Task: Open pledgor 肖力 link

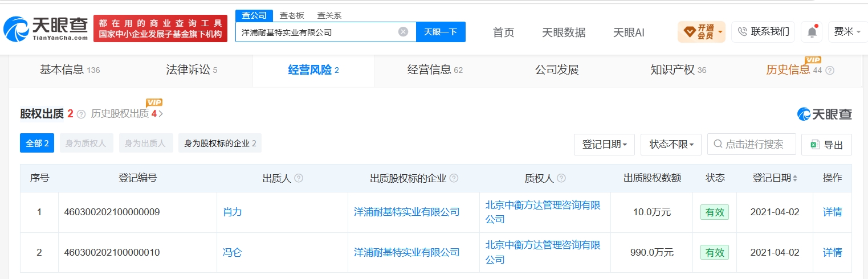Action: 233,212
